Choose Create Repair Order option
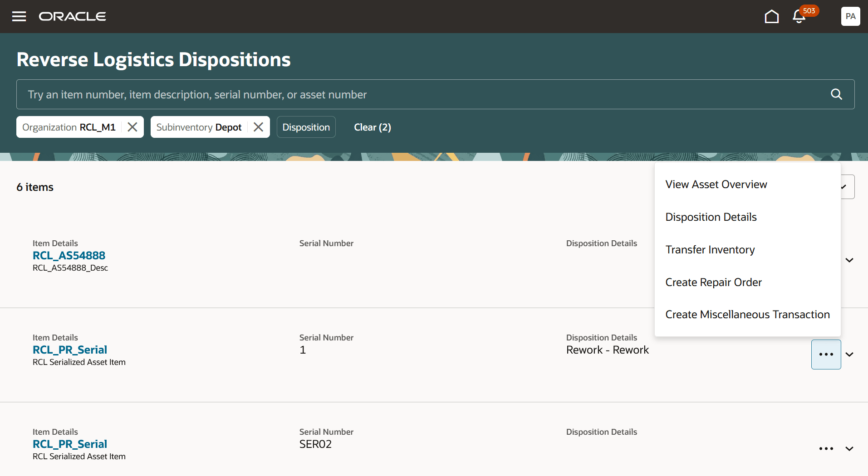This screenshot has height=476, width=868. point(713,282)
